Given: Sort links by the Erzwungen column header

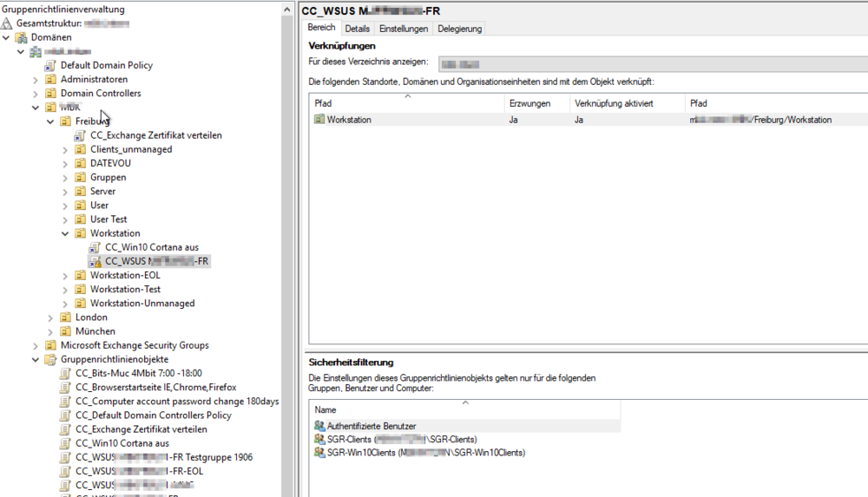Looking at the screenshot, I should click(529, 103).
